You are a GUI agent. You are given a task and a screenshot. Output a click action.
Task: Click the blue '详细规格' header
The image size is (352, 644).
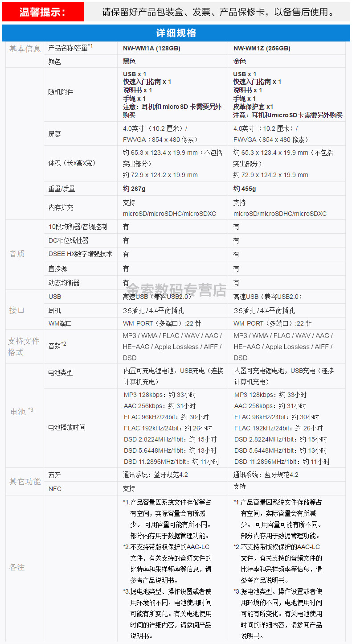click(176, 33)
